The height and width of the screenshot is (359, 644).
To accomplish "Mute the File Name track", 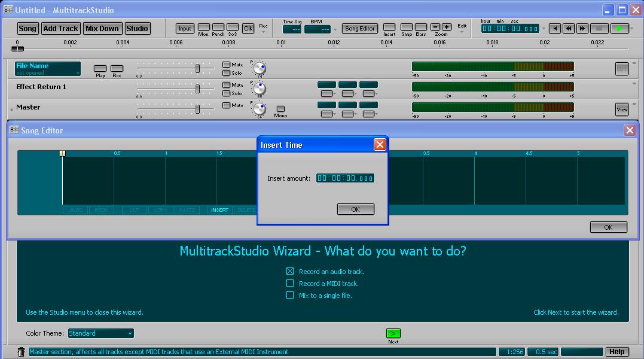I will coord(226,65).
